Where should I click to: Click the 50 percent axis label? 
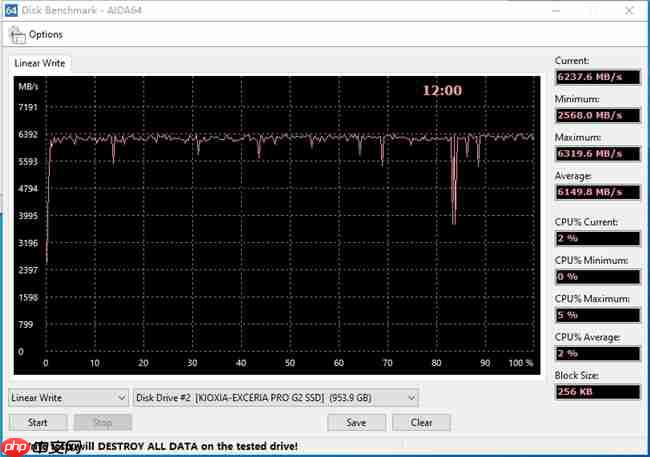[290, 363]
